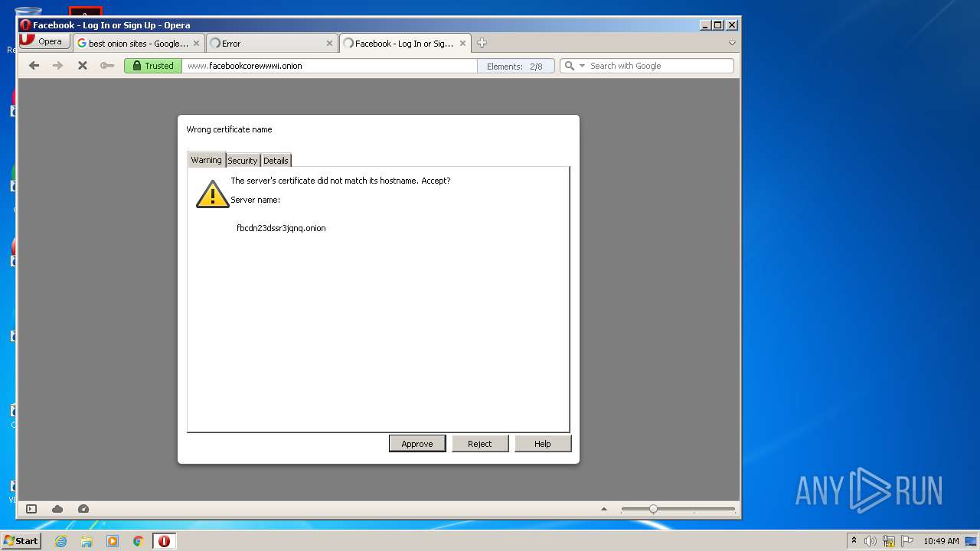Focus the address bar with facebookcorewwwi.onion
This screenshot has height=551, width=980.
(x=329, y=66)
